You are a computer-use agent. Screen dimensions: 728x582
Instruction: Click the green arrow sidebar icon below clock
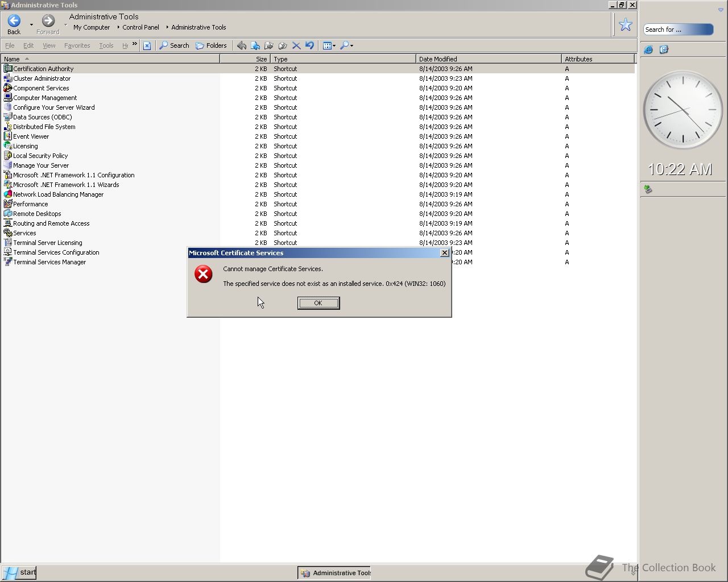tap(648, 189)
